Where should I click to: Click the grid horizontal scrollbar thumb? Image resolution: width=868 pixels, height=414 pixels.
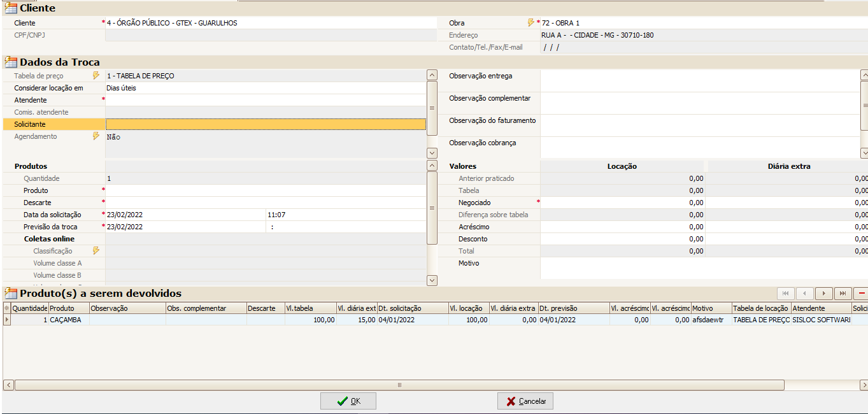click(x=400, y=385)
